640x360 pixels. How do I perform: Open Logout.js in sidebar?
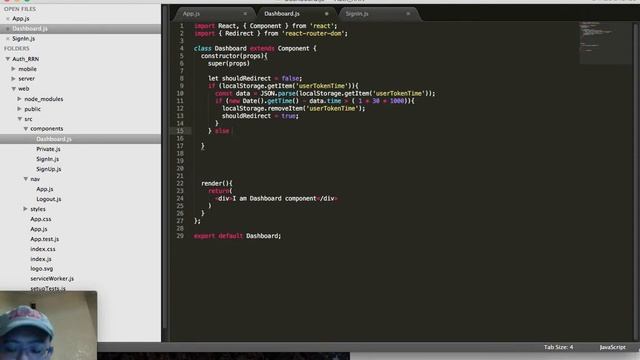49,199
